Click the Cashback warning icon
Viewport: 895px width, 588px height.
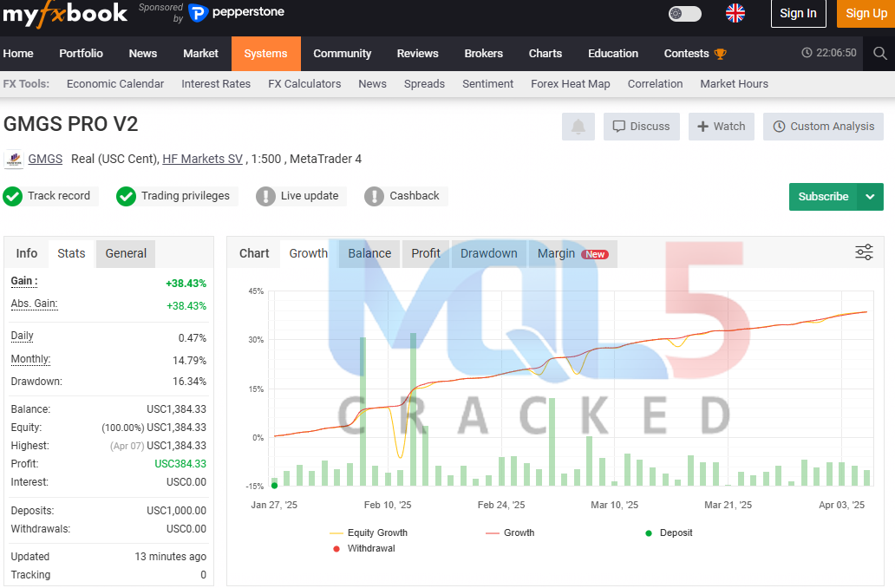(374, 196)
